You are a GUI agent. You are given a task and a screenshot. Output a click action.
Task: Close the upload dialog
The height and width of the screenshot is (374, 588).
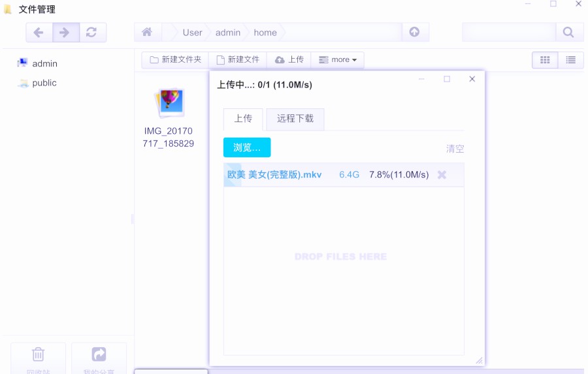pyautogui.click(x=472, y=79)
